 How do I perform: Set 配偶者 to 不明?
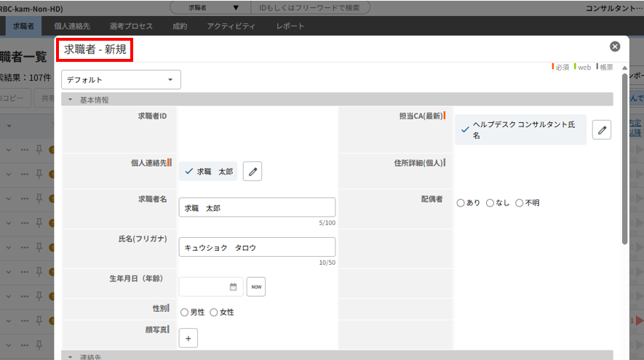(520, 203)
